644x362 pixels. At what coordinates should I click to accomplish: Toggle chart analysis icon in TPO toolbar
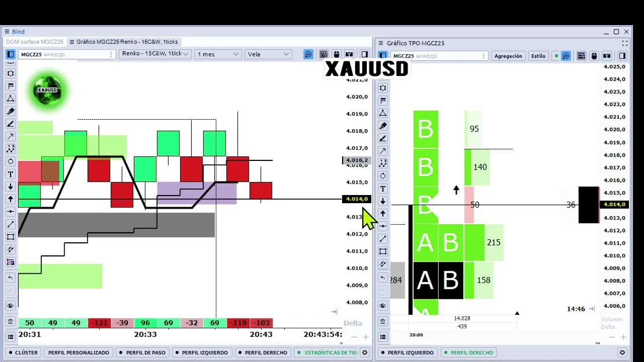point(566,56)
